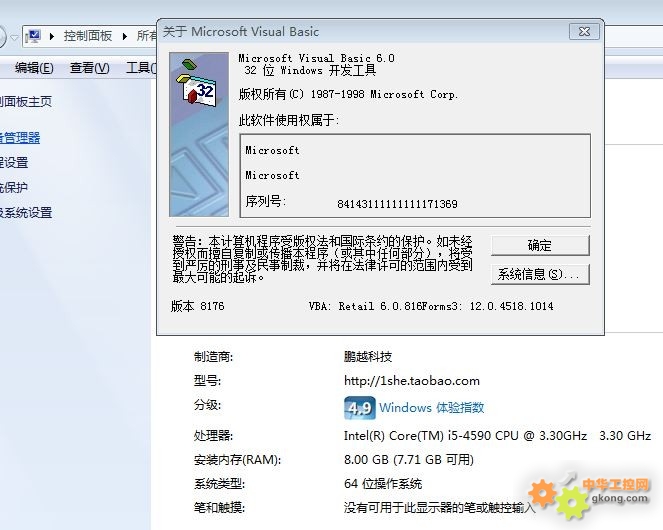Screen dimensions: 663x530
Task: Expand the arrow before 控制面板 in the breadcrumb
Action: click(x=52, y=36)
